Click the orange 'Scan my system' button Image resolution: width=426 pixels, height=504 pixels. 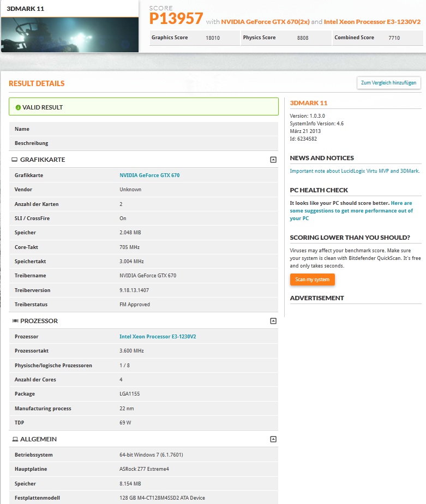pos(313,280)
